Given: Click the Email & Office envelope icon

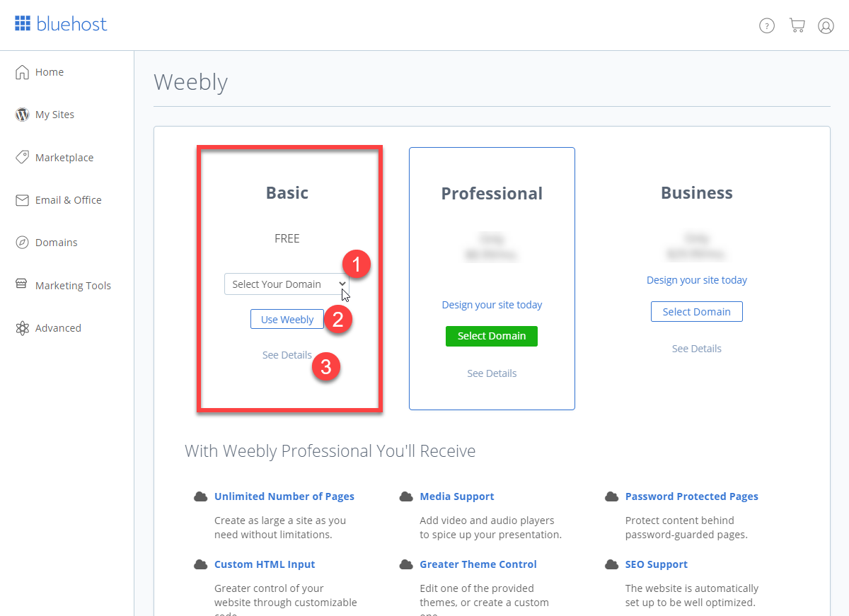Looking at the screenshot, I should pyautogui.click(x=23, y=200).
